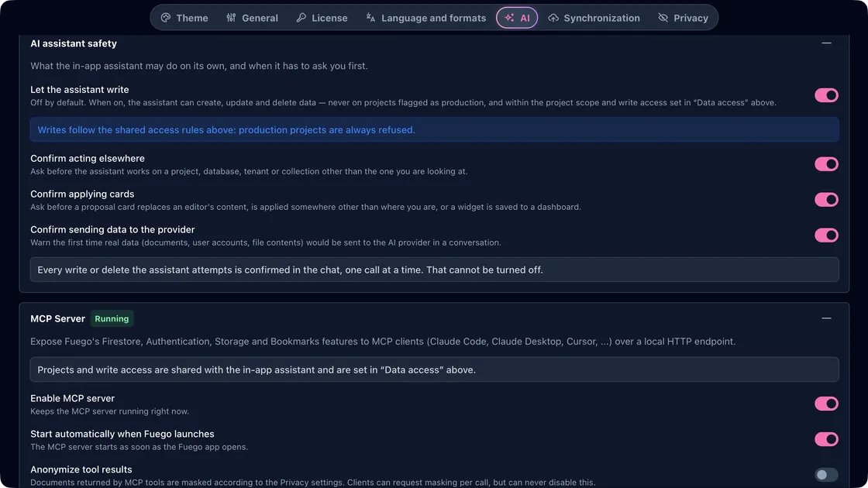Toggle Confirm acting elsewhere switch
Screen dimensions: 868x488
click(x=826, y=163)
